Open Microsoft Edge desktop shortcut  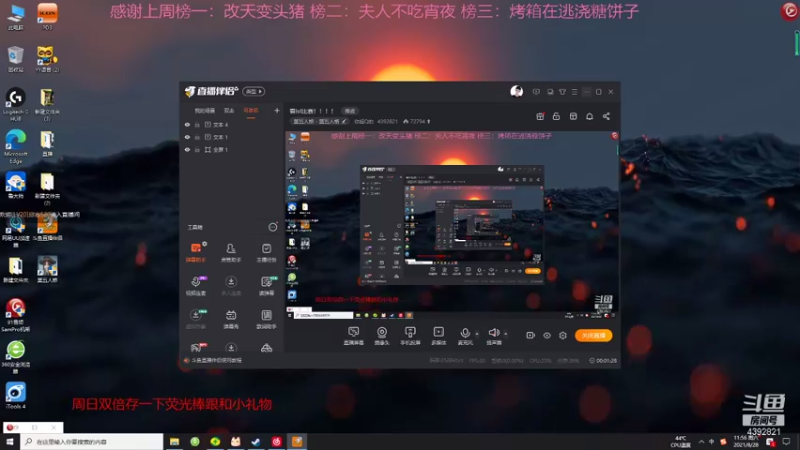click(15, 146)
